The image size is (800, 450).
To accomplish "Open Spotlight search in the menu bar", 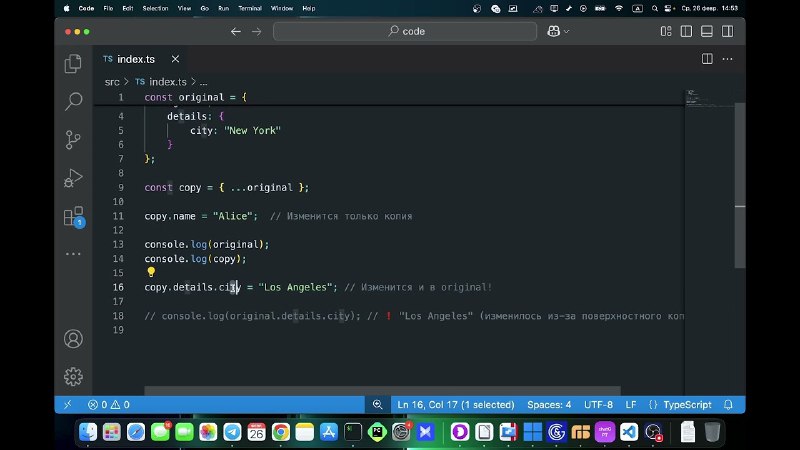I will coord(655,8).
